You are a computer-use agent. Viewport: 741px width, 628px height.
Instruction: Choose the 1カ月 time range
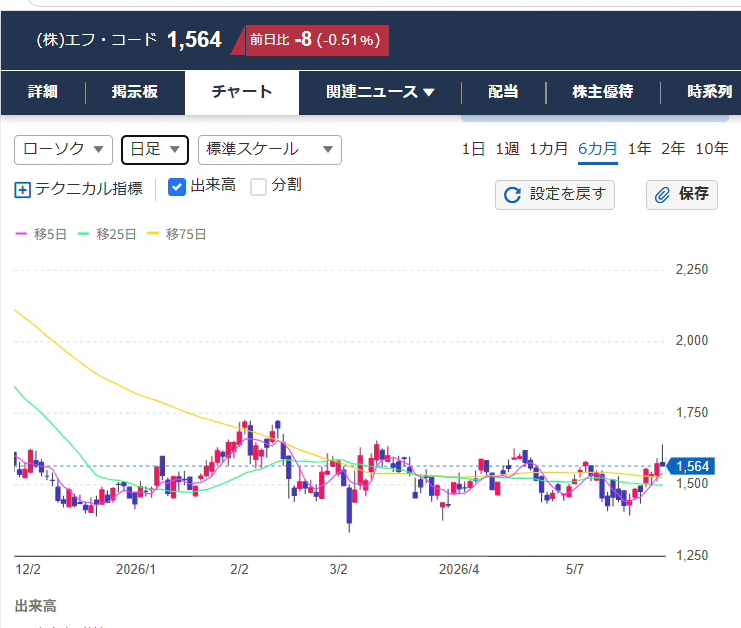pos(548,149)
